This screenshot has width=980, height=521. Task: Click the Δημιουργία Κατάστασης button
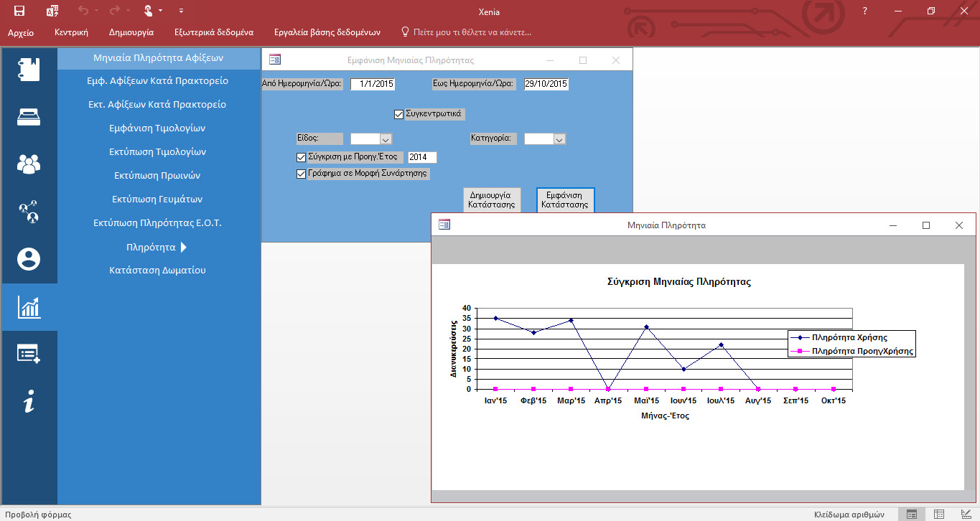click(493, 200)
